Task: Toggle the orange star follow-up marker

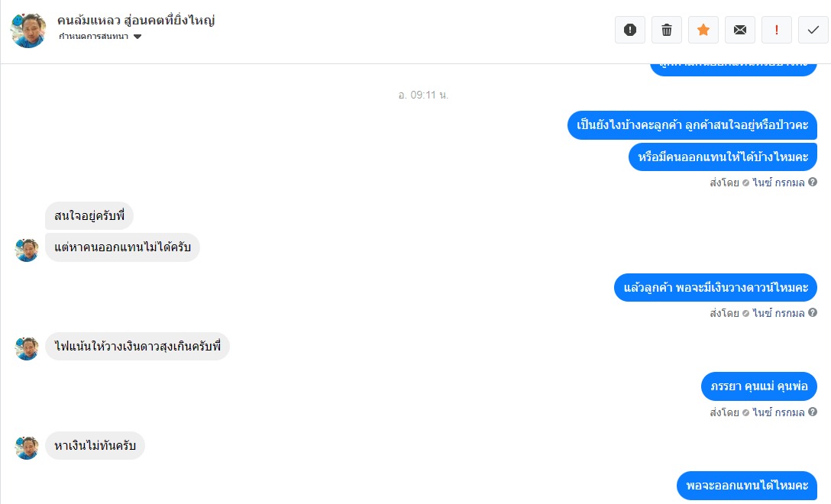Action: (x=703, y=30)
